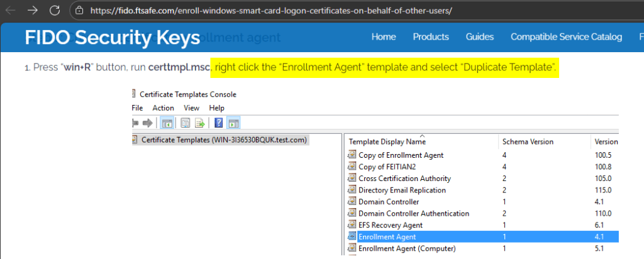Click the Properties toolbar icon
This screenshot has width=644, height=259.
click(x=186, y=123)
